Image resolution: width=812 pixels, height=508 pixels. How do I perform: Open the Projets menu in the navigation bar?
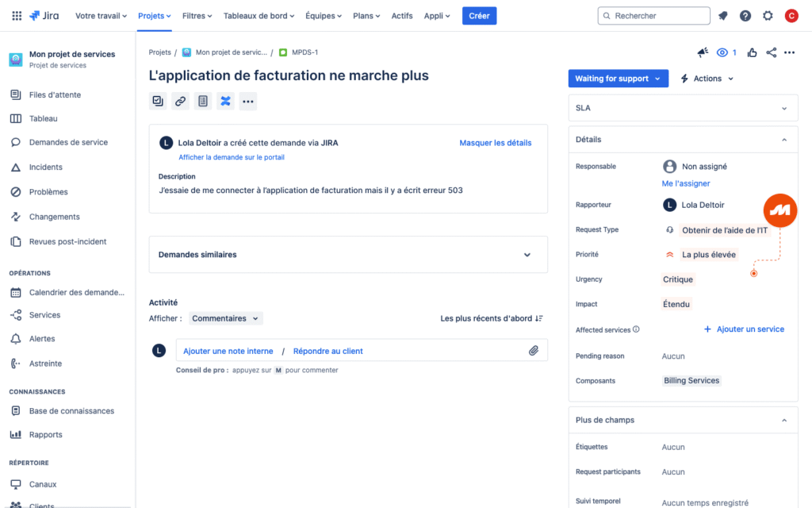[x=154, y=15]
